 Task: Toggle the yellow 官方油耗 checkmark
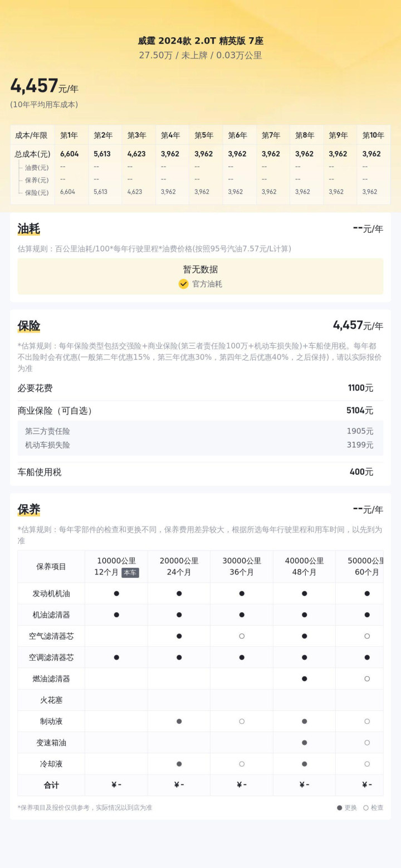pos(184,284)
